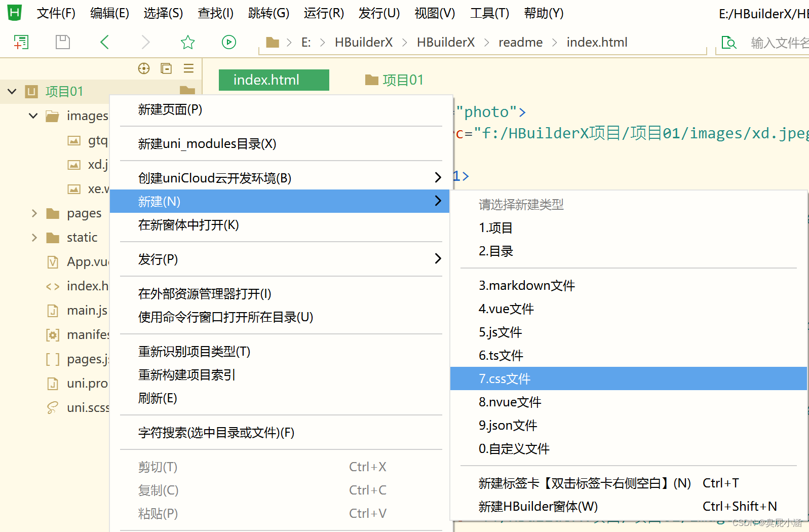
Task: Open the 选择(S) menu
Action: pos(163,13)
